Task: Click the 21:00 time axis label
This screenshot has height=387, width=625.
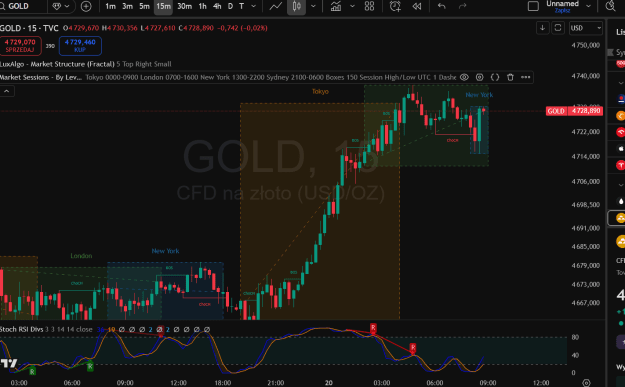Action: [x=276, y=383]
